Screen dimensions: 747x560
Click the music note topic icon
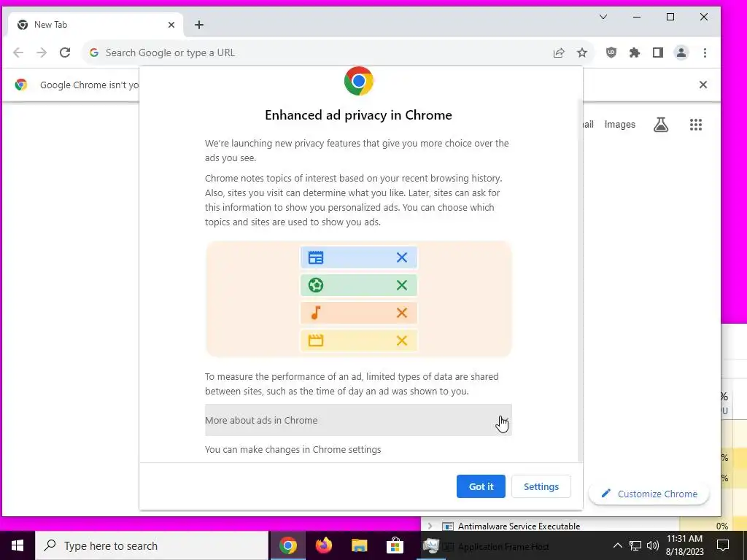315,312
